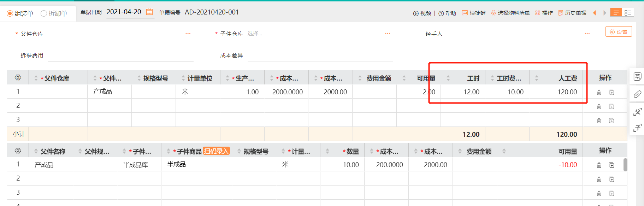Open the 子件仓库 selector ellipsis
The image size is (644, 206).
[388, 34]
